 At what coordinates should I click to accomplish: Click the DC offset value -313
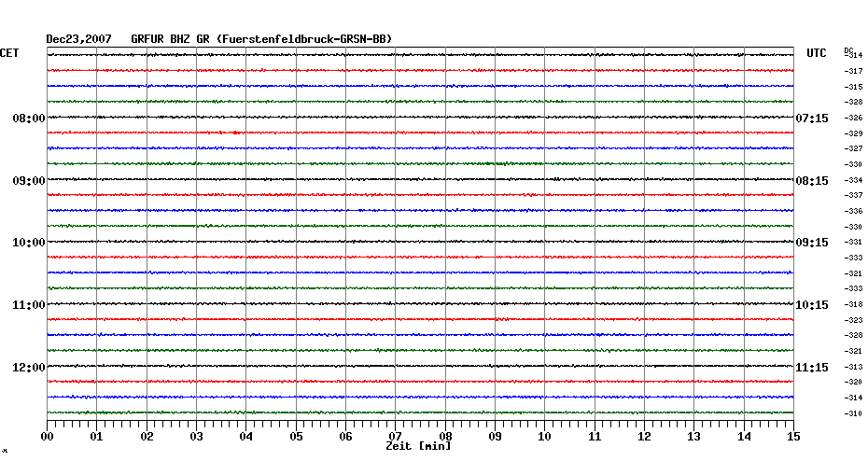click(x=854, y=367)
